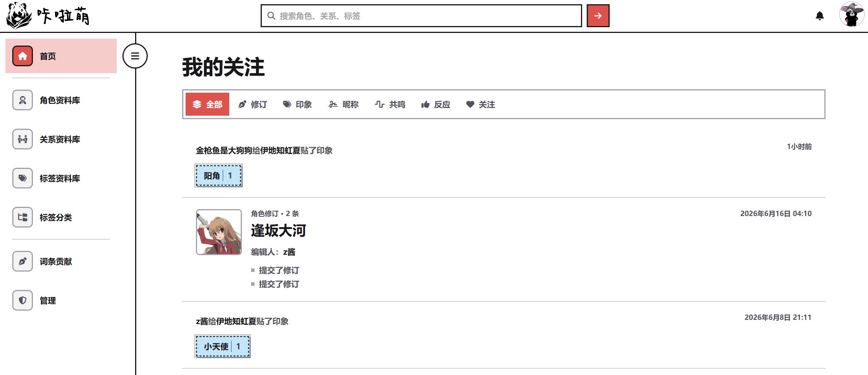
Task: Click the 2026年6月16日 04:10 timestamp
Action: click(x=776, y=213)
